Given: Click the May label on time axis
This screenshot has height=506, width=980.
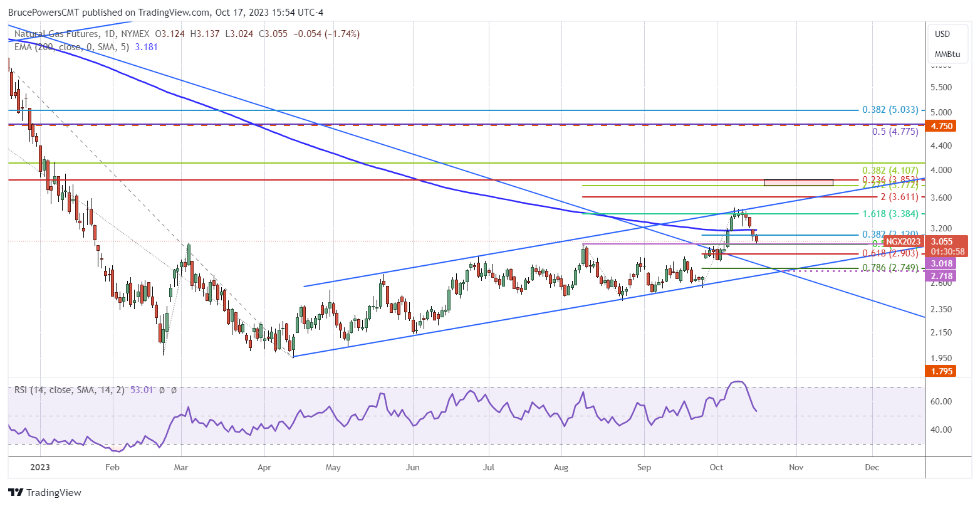Looking at the screenshot, I should pyautogui.click(x=333, y=467).
